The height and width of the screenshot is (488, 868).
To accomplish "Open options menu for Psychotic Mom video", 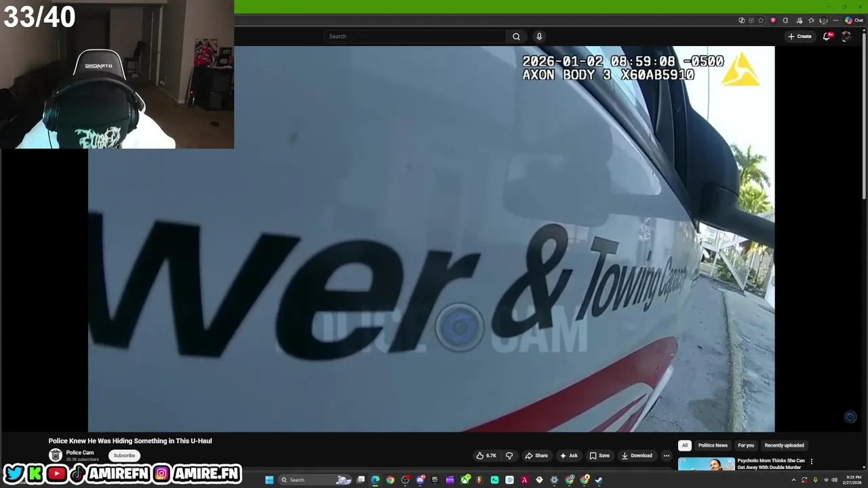I will tap(812, 462).
